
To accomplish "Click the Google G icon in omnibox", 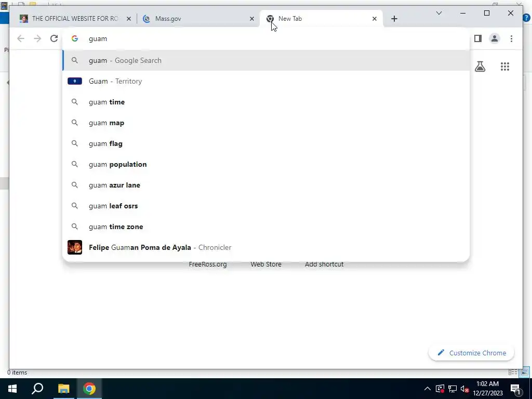I will coord(75,38).
